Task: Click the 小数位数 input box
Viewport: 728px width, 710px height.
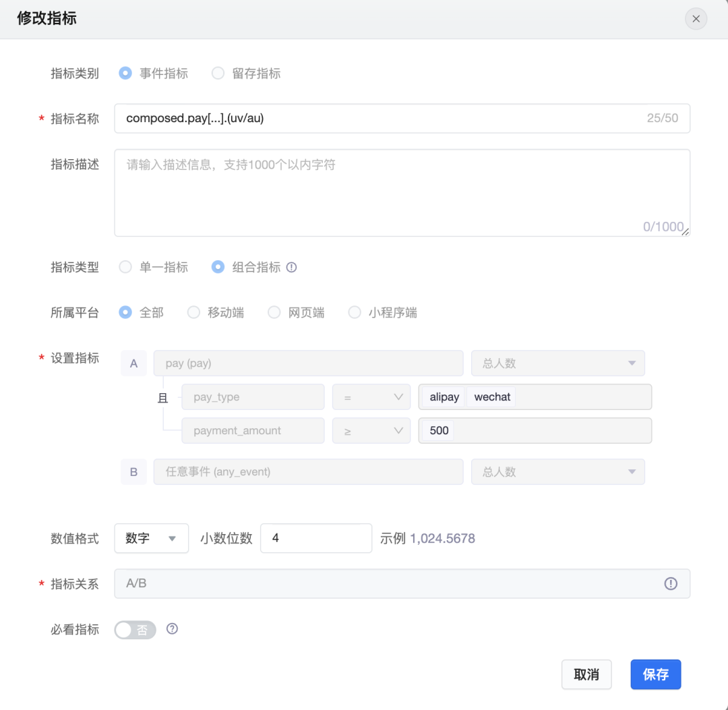Action: pos(315,539)
